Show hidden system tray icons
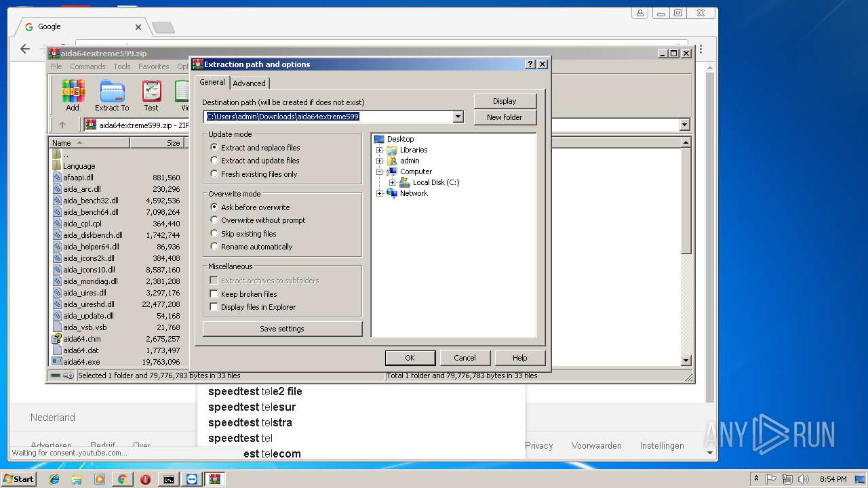Image resolution: width=868 pixels, height=488 pixels. (x=756, y=479)
